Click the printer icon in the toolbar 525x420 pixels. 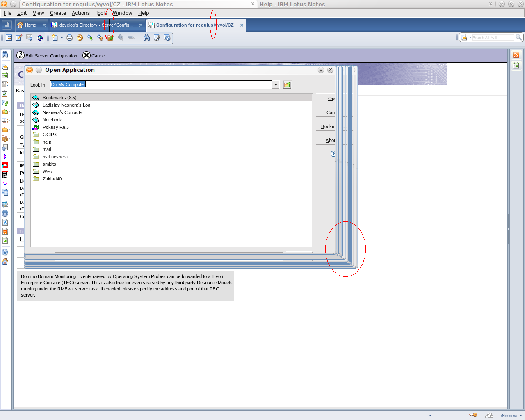tap(69, 38)
